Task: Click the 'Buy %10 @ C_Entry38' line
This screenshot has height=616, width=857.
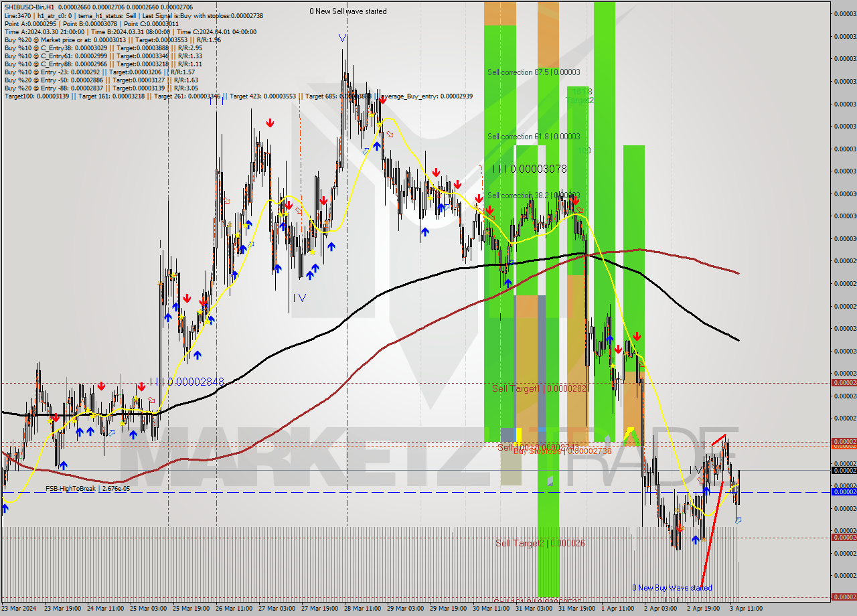Action: tap(103, 48)
